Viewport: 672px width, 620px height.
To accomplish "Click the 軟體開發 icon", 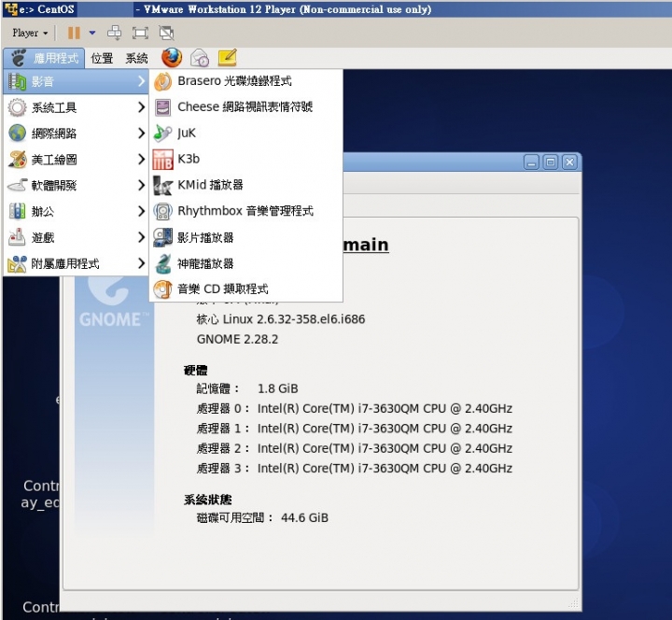I will [17, 185].
